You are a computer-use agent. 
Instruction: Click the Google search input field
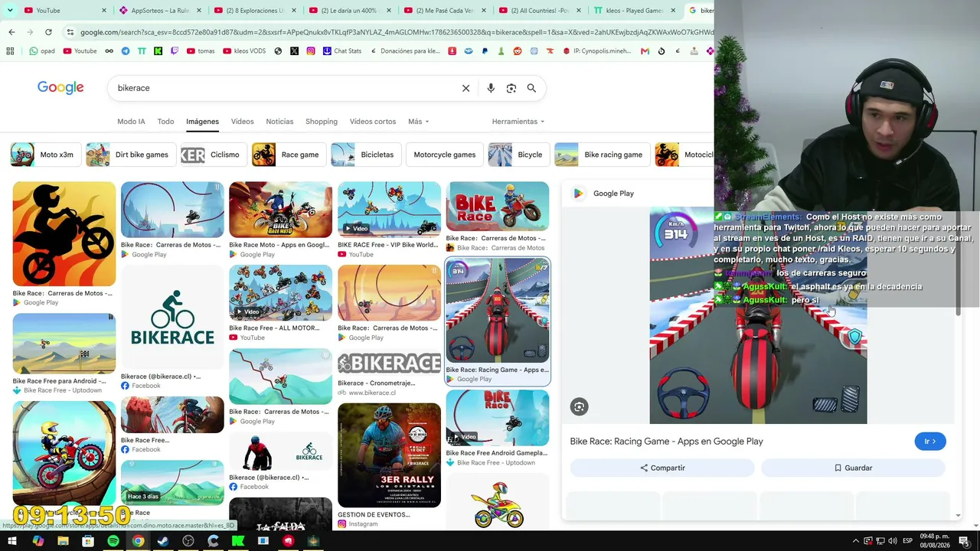pos(283,88)
